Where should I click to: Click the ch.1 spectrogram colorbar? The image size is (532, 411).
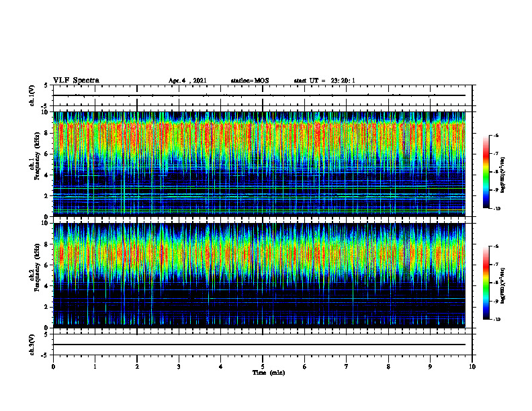(486, 172)
